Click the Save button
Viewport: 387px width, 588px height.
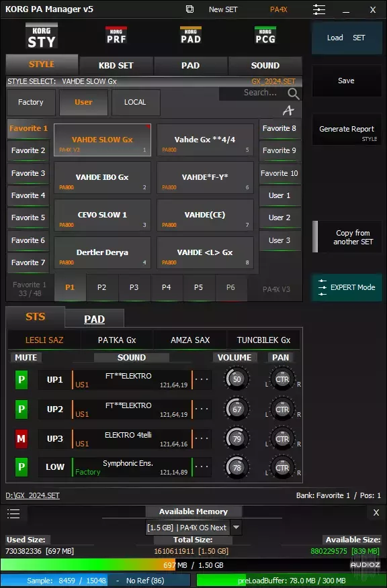[x=347, y=81]
